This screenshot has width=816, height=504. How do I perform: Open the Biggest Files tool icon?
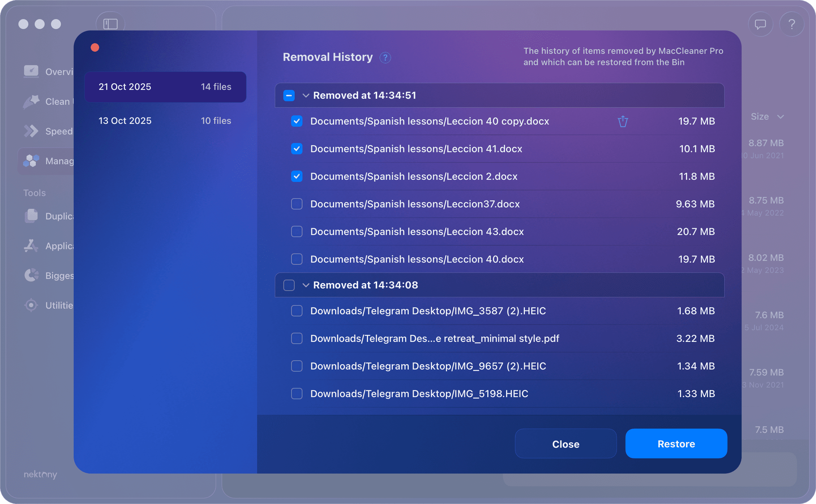coord(32,275)
